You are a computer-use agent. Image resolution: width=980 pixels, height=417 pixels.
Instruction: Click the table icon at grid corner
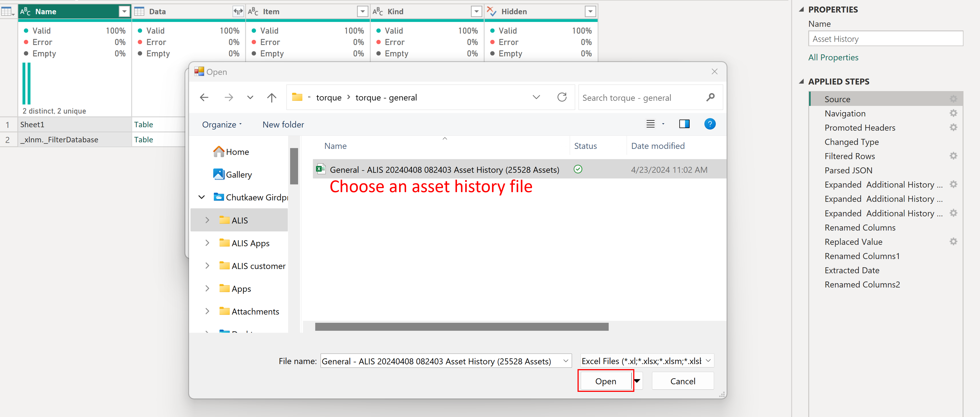tap(7, 11)
